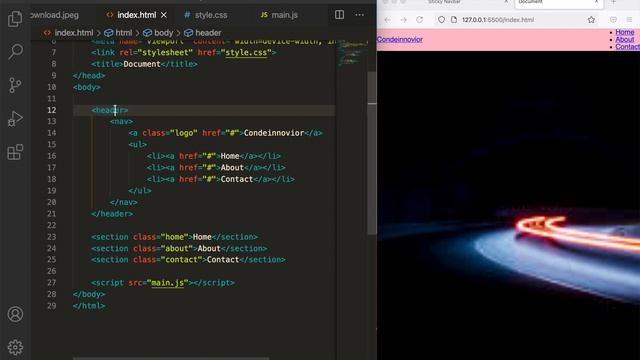This screenshot has width=640, height=360.
Task: Click the index.html breadcrumb item
Action: coord(69,33)
